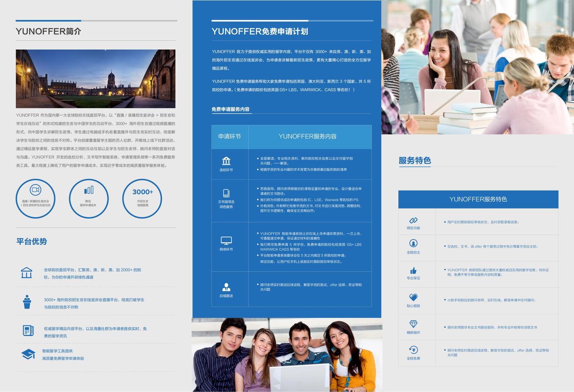
Task: Click the bar chart icon above 降低留学申请成本
Action: point(89,190)
